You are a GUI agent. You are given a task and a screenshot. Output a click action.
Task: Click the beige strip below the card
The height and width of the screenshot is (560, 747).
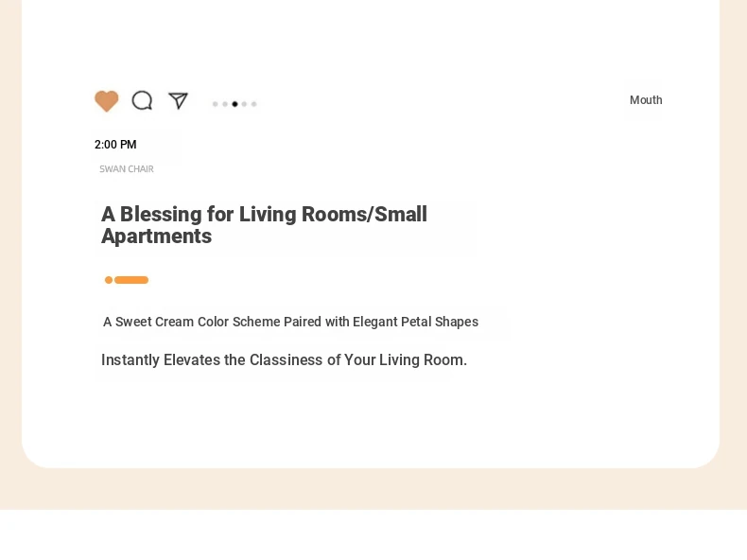coord(373,490)
